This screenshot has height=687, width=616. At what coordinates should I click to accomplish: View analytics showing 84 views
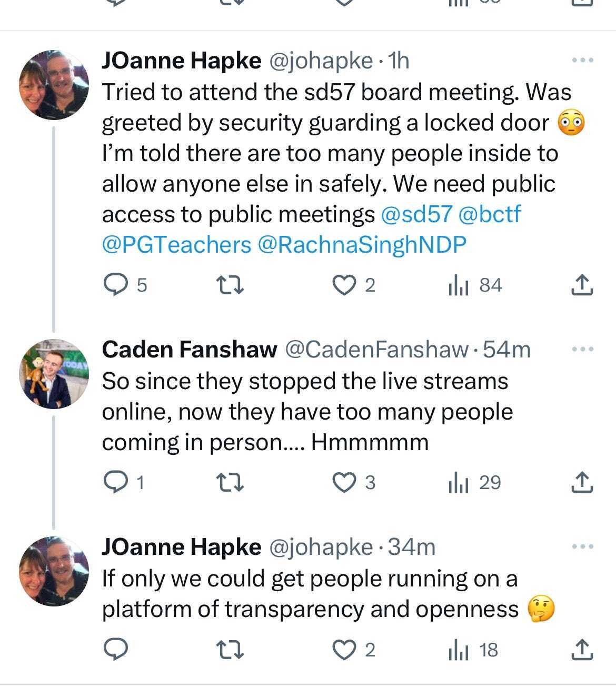coord(474,285)
